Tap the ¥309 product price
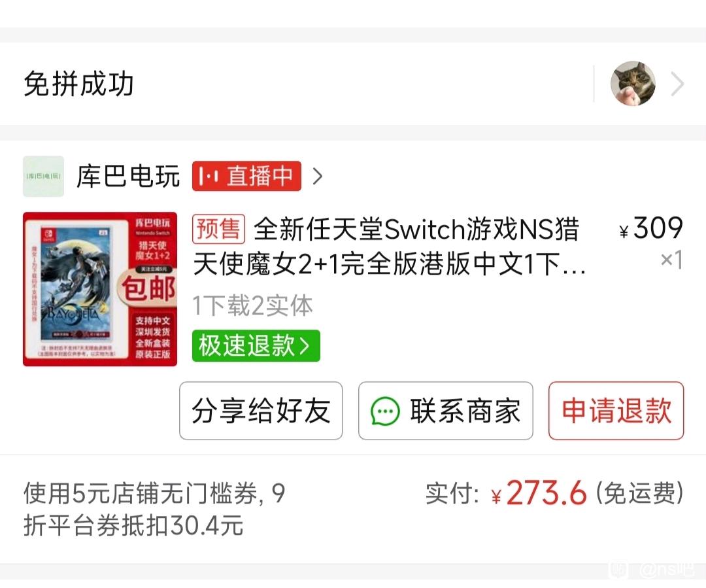 click(x=651, y=228)
